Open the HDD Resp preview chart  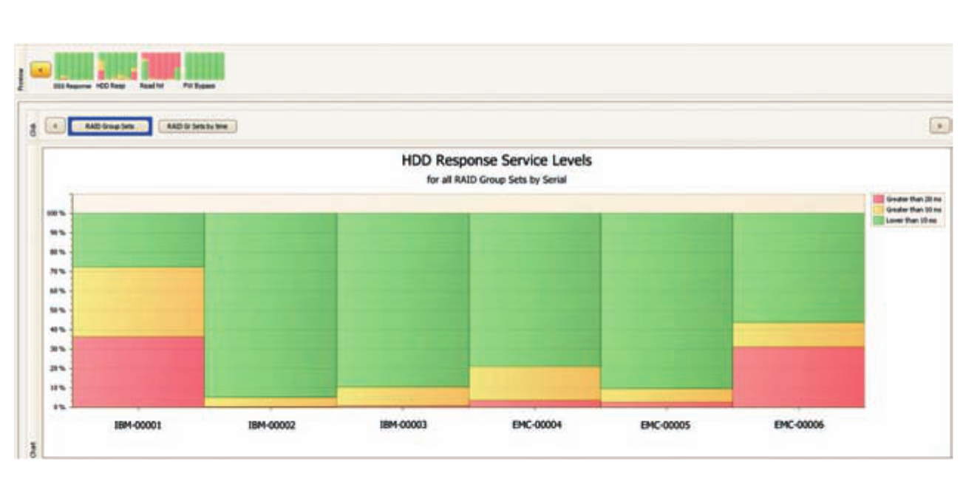(x=115, y=67)
